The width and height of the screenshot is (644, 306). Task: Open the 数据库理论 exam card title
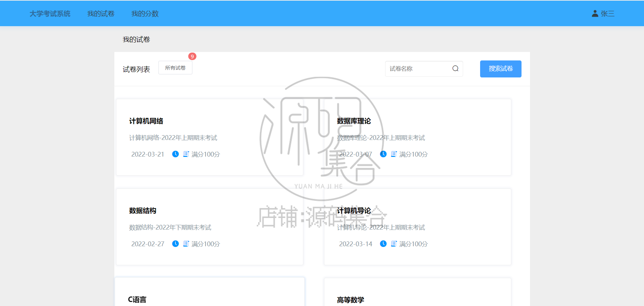tap(354, 121)
